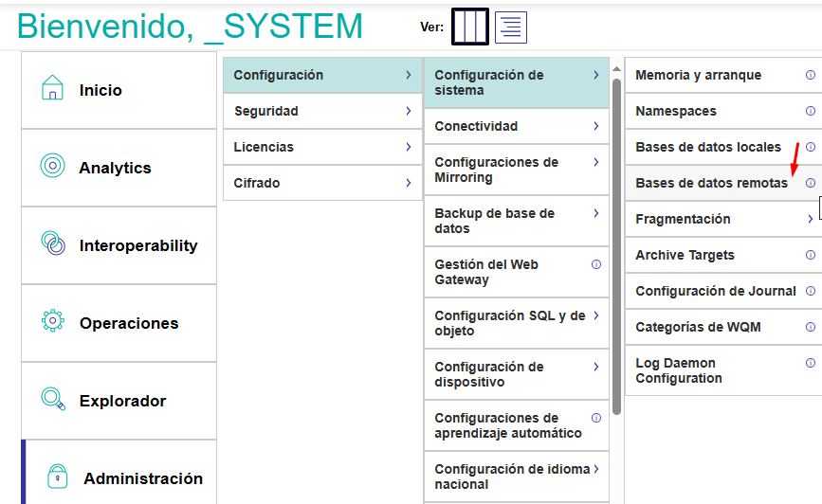Expand the Fragmentación submenu chevron
This screenshot has width=822, height=504.
tap(810, 219)
